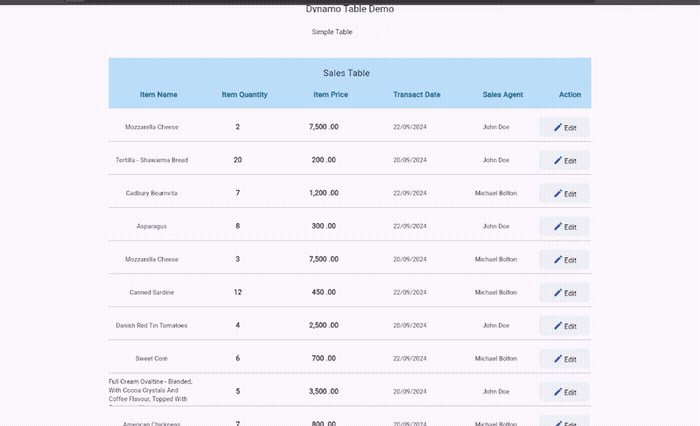Click the Item Quantity column header
The height and width of the screenshot is (426, 700).
[x=245, y=95]
